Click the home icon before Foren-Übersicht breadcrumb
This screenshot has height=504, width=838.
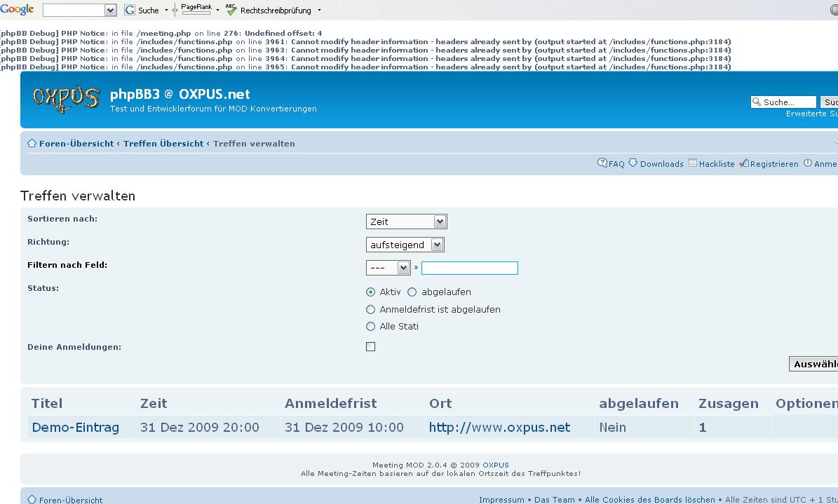click(32, 144)
